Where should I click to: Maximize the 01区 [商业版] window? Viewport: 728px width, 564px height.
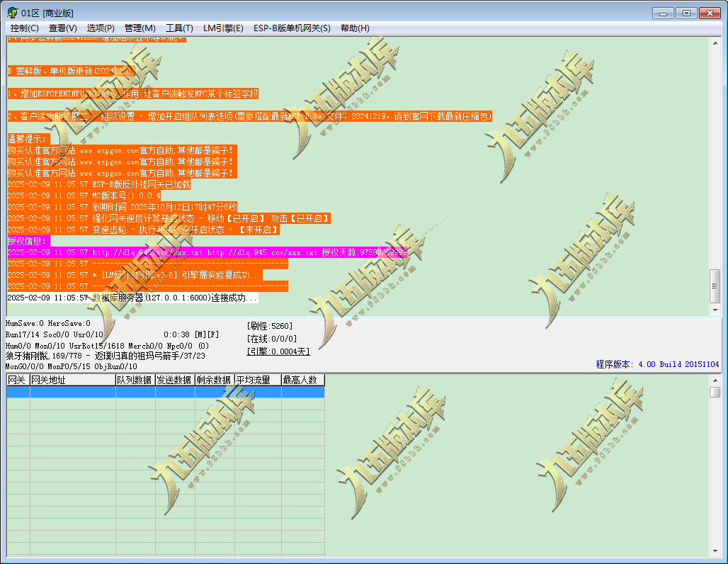(686, 13)
